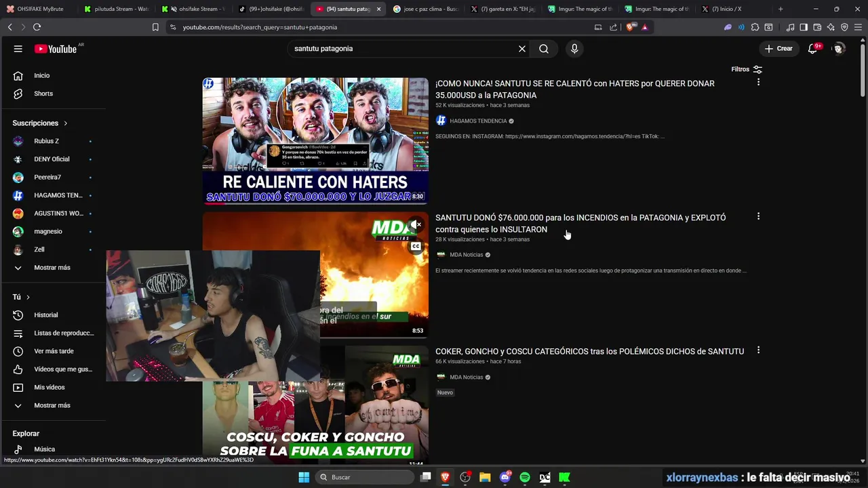Toggle the browser sidebar panel
The image size is (868, 488).
[x=804, y=27]
